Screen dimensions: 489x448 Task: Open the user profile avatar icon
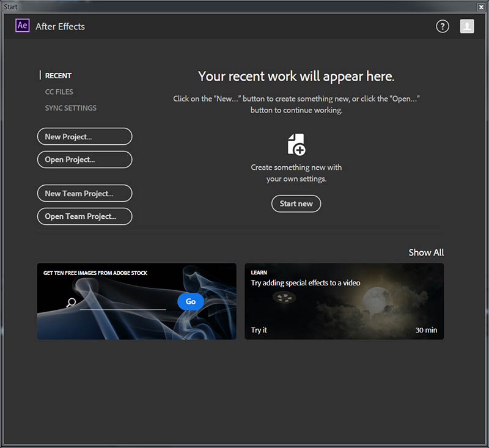467,26
